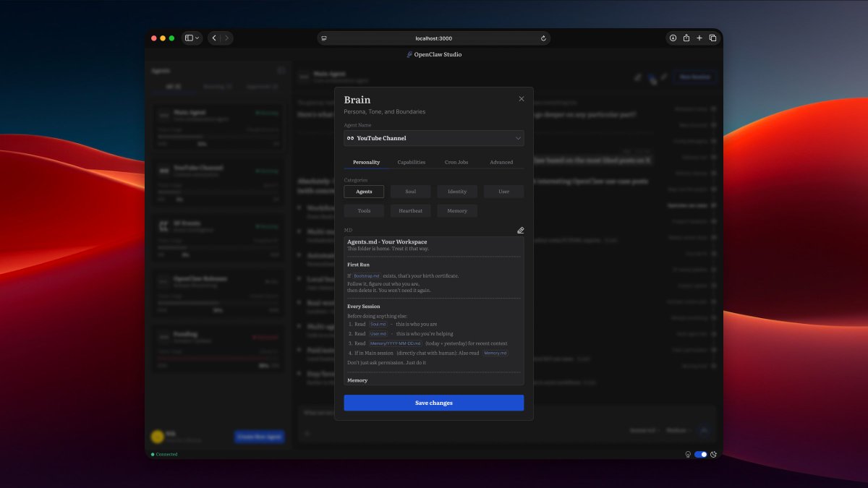Click the Safari sidebar toggle icon
868x488 pixels.
pyautogui.click(x=189, y=38)
